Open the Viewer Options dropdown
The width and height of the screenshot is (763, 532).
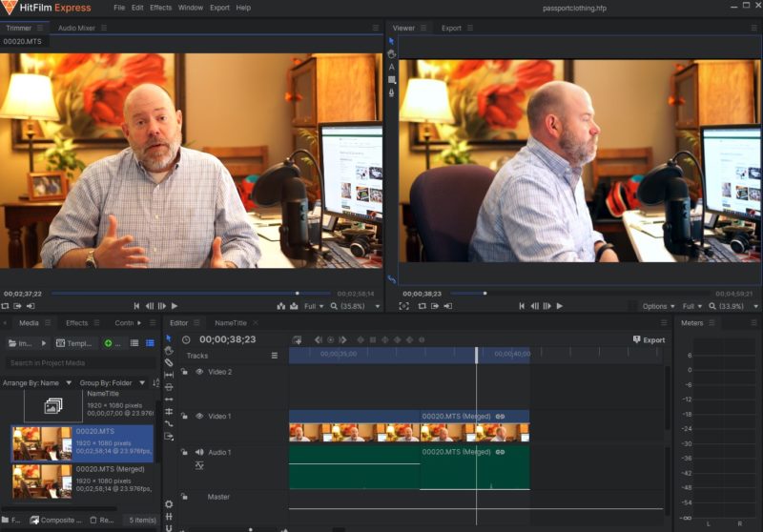tap(658, 306)
